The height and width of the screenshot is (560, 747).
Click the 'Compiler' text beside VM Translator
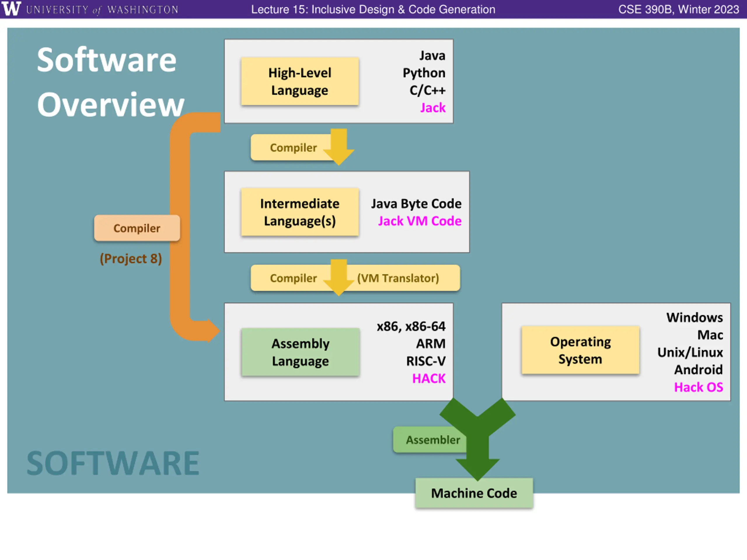click(293, 278)
